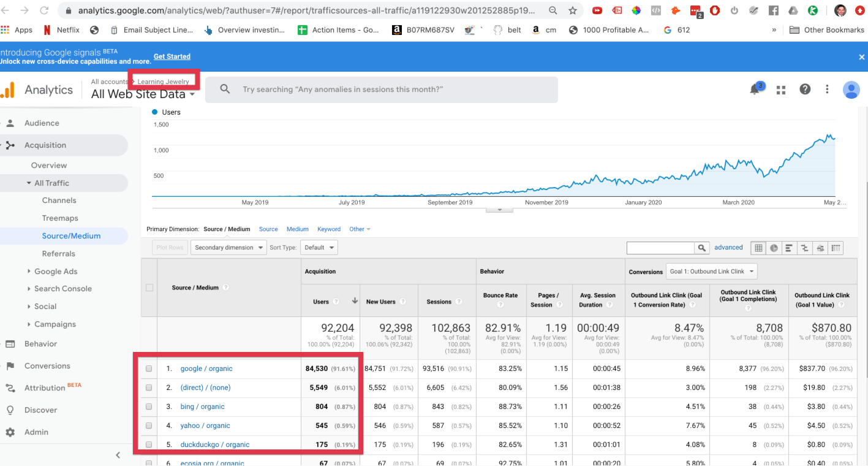
Task: Tick the checkbox for duckduckgo / organic
Action: pyautogui.click(x=149, y=445)
